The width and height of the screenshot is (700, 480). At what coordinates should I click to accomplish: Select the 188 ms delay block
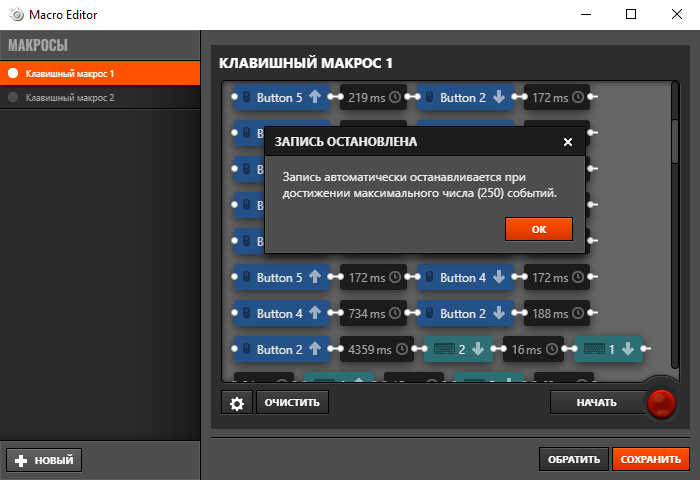click(557, 313)
